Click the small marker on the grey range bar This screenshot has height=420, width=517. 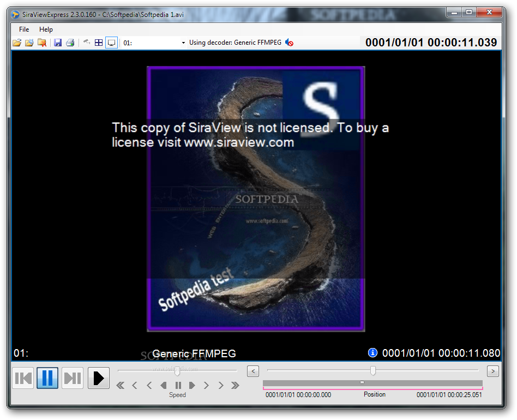coord(362,382)
